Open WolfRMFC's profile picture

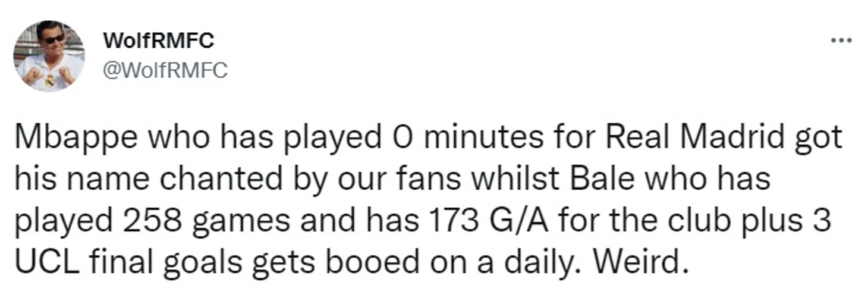point(49,55)
